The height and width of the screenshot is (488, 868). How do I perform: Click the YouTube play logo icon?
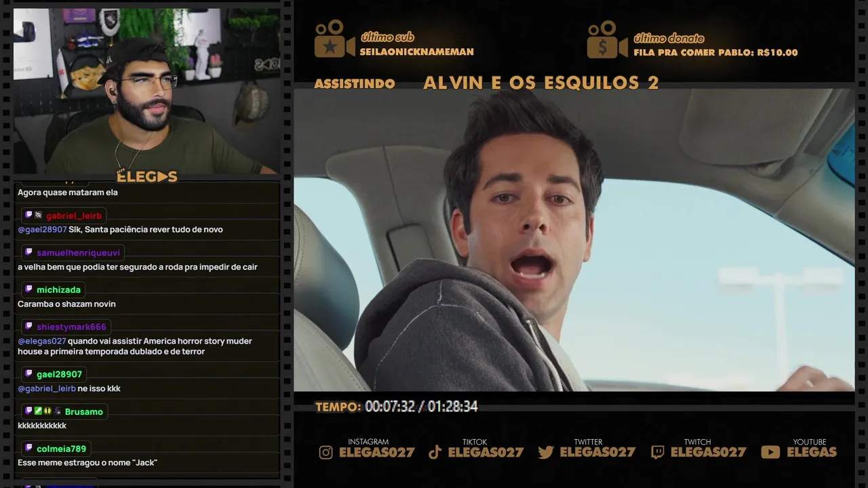click(x=770, y=453)
